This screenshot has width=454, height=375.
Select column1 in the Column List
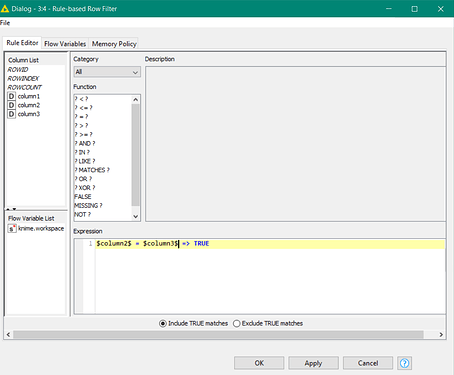coord(29,96)
